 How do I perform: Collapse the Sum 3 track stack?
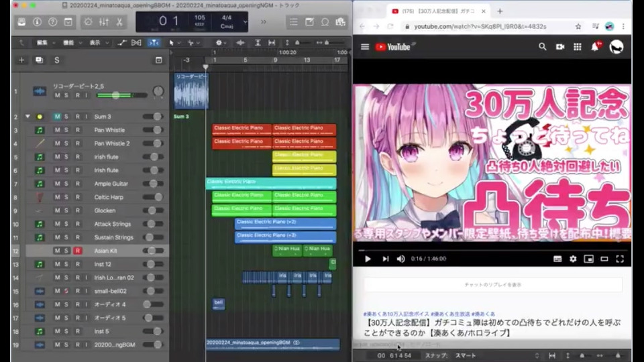(x=28, y=117)
